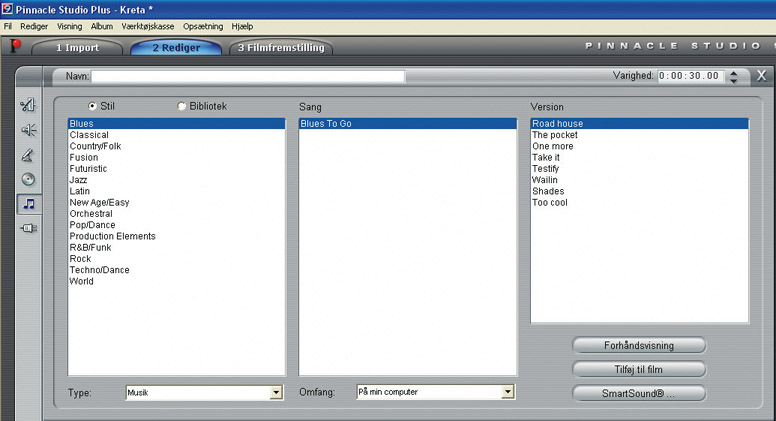Close the audio toolbox with X

coord(762,76)
